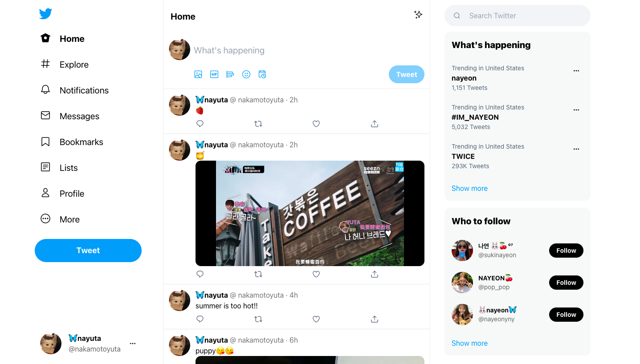Screen dimensions: 640x364
Task: Like the strawberry tweet
Action: (x=316, y=124)
